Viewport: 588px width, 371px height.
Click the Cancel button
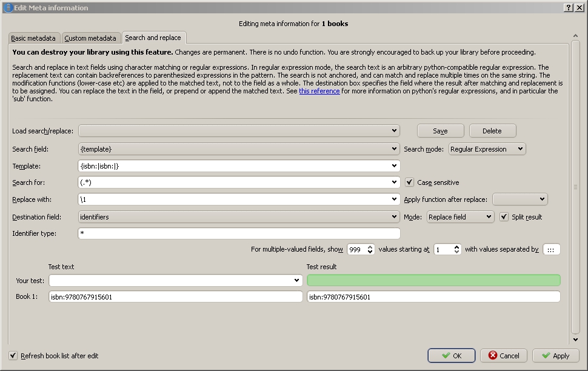(504, 356)
